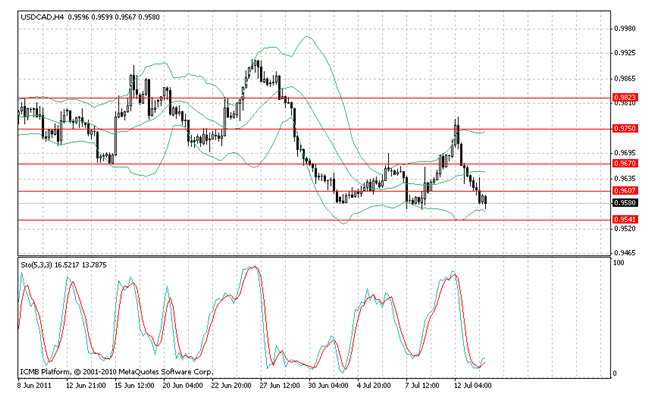Click the 0.9520 price axis value

point(625,228)
